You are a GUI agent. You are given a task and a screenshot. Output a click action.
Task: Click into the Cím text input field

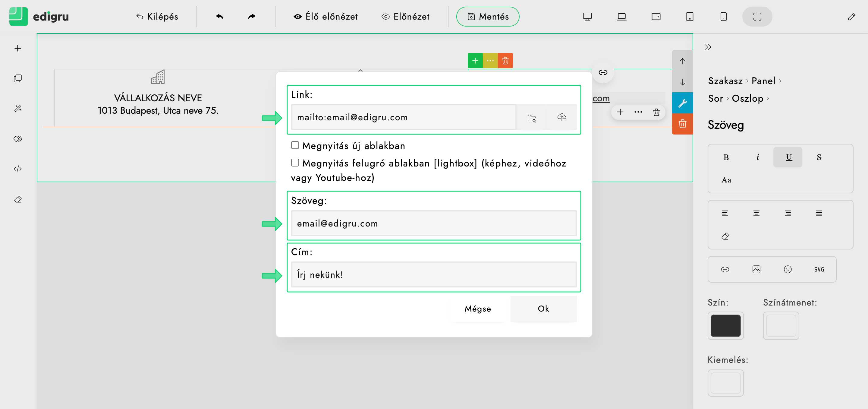(x=433, y=274)
